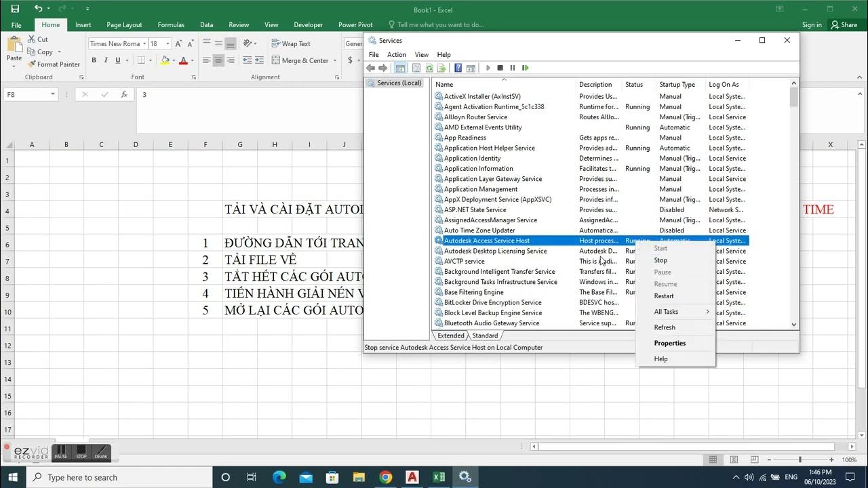Open the Action menu in Services

click(397, 54)
